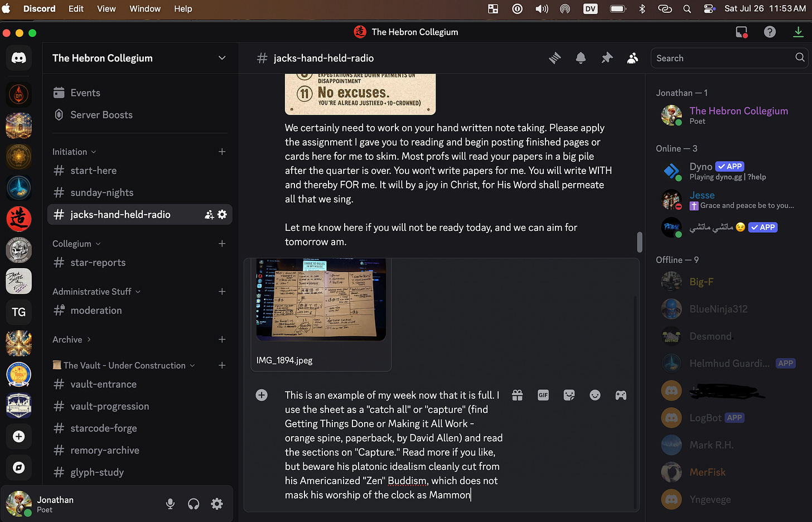The height and width of the screenshot is (522, 812).
Task: Open sunday-nights channel
Action: 139,192
